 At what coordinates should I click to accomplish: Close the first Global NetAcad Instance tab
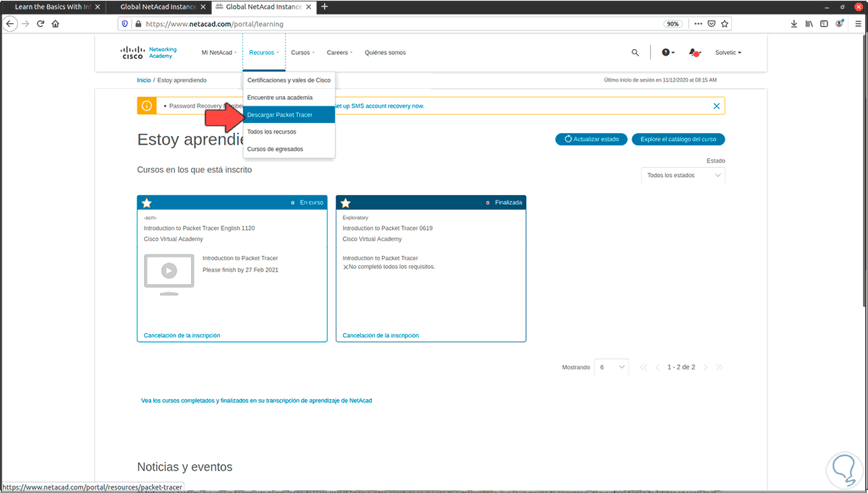point(203,7)
